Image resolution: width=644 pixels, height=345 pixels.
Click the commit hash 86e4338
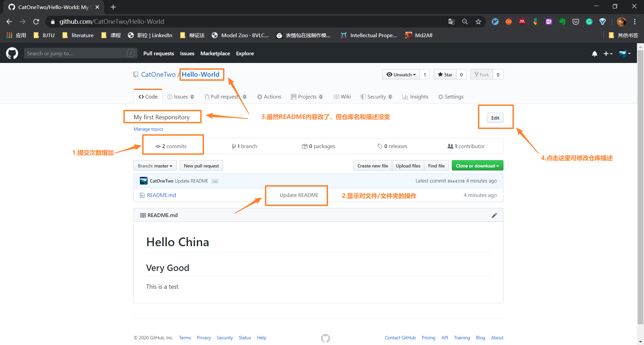456,181
